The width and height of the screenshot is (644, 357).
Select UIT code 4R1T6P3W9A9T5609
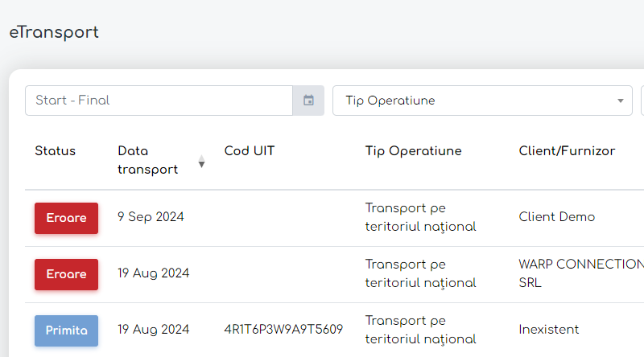click(283, 330)
